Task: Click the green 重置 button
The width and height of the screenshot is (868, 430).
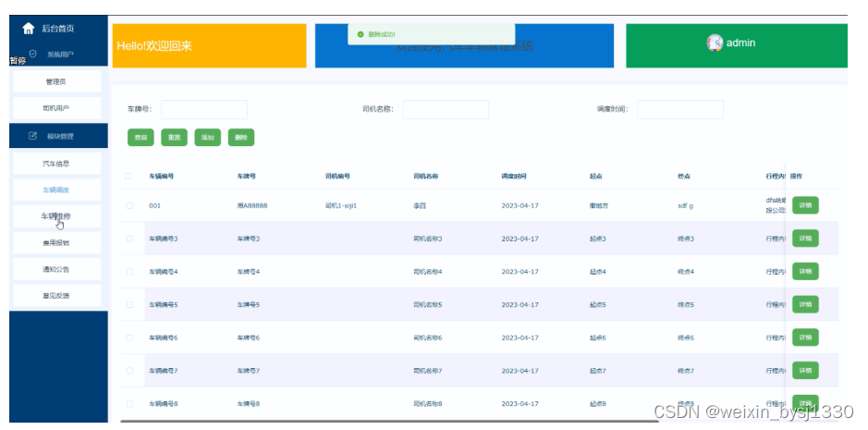Action: tap(175, 138)
